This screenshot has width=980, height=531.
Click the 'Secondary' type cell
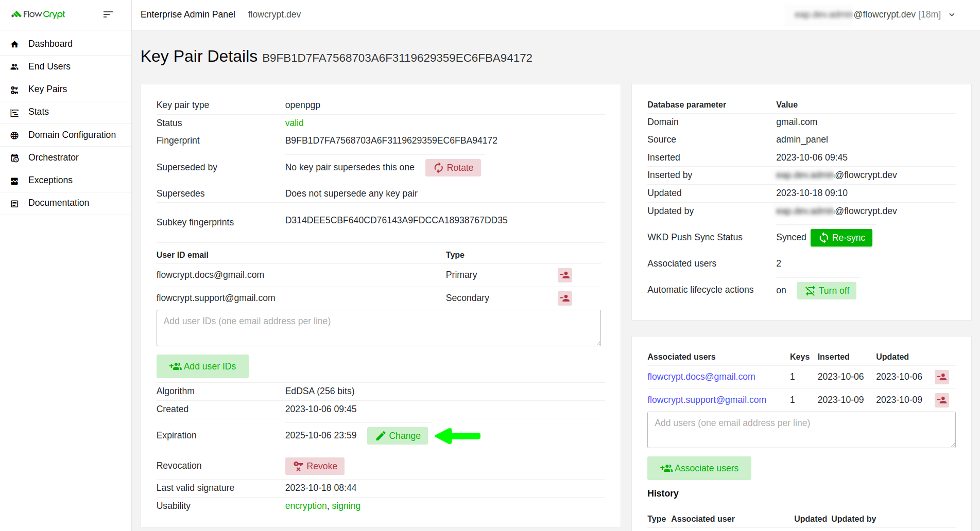click(x=468, y=298)
